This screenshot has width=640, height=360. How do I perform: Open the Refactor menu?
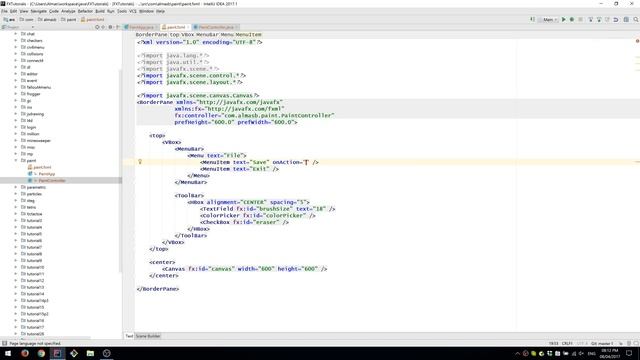85,11
